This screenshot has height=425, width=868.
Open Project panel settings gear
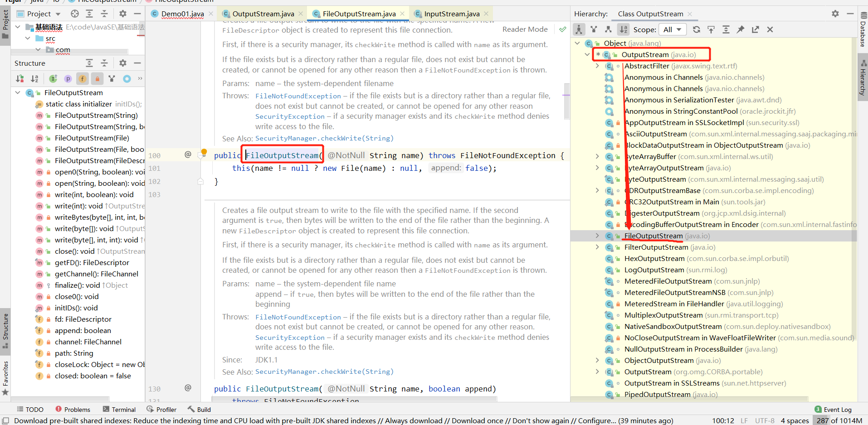(x=122, y=14)
